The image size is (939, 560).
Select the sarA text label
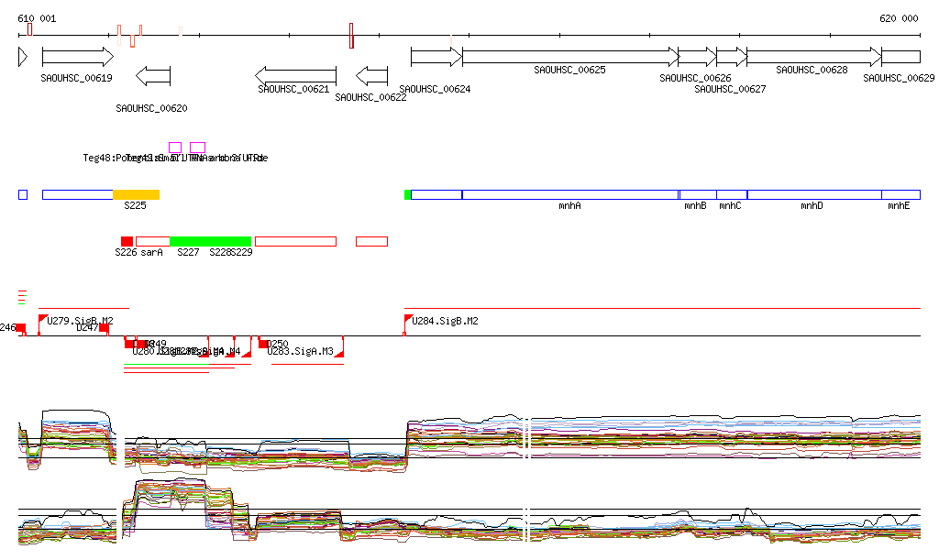pos(151,252)
